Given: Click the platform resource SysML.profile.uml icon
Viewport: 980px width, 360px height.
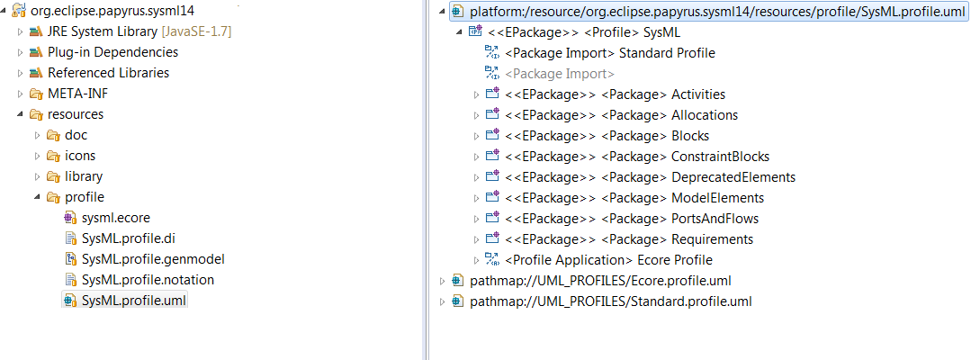Looking at the screenshot, I should click(x=458, y=11).
